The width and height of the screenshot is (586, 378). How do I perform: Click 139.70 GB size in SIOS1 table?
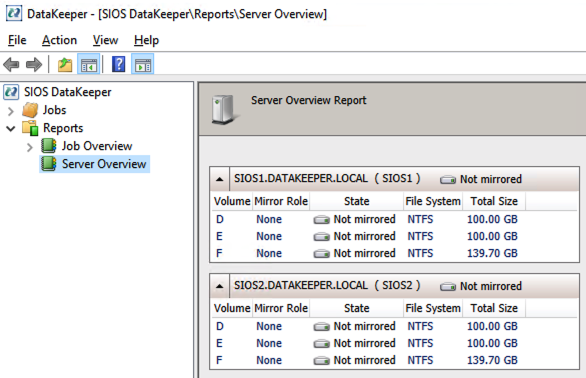click(x=492, y=253)
